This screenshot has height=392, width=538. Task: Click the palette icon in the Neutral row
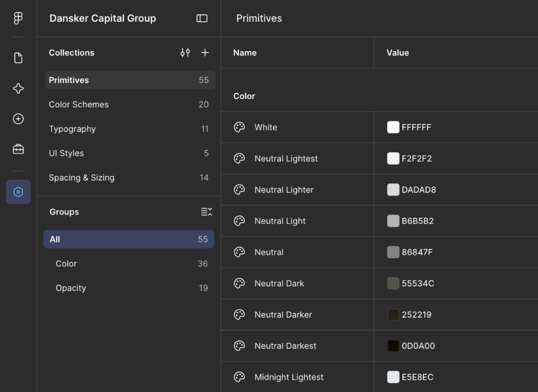click(239, 252)
